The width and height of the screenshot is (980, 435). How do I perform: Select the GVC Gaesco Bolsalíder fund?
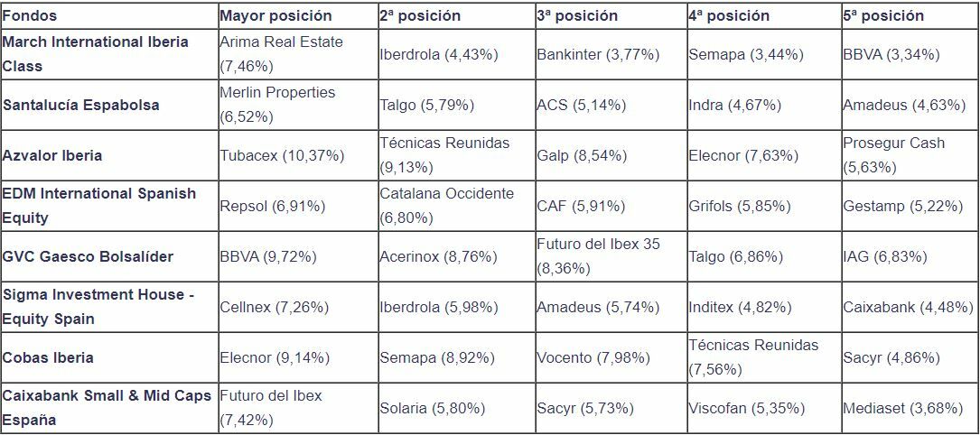tap(89, 256)
